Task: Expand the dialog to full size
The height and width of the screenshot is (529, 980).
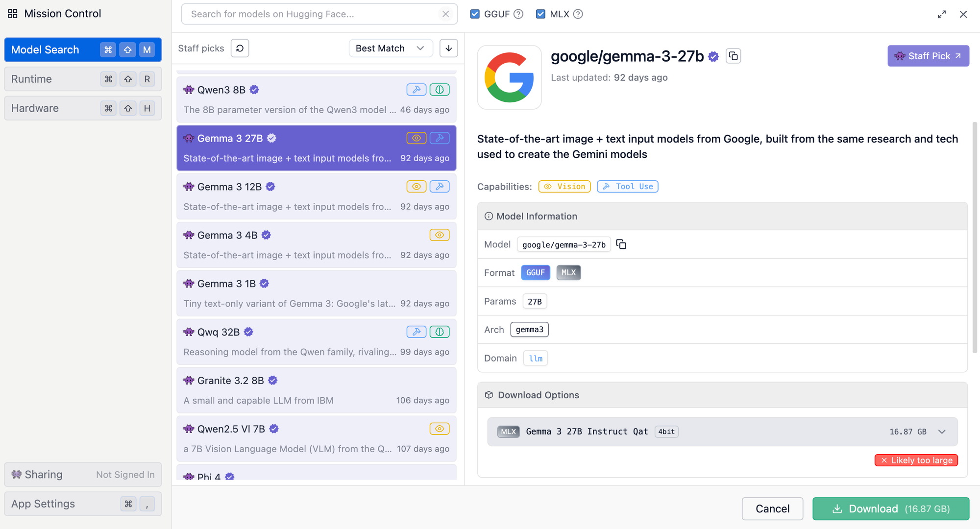Action: click(x=942, y=14)
